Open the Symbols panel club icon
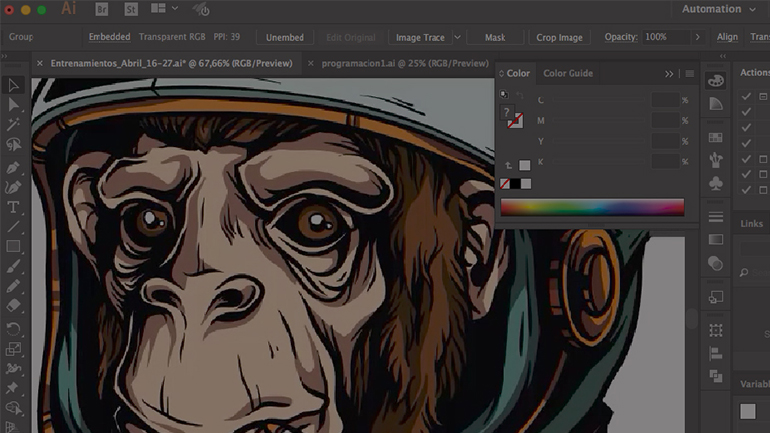Screen dimensions: 770x433 point(715,183)
